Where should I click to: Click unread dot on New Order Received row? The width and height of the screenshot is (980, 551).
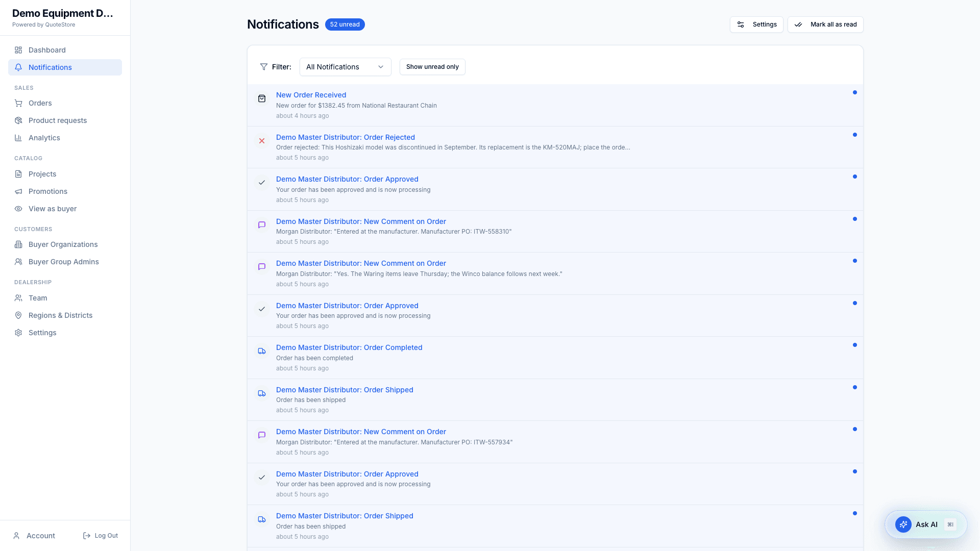[855, 92]
